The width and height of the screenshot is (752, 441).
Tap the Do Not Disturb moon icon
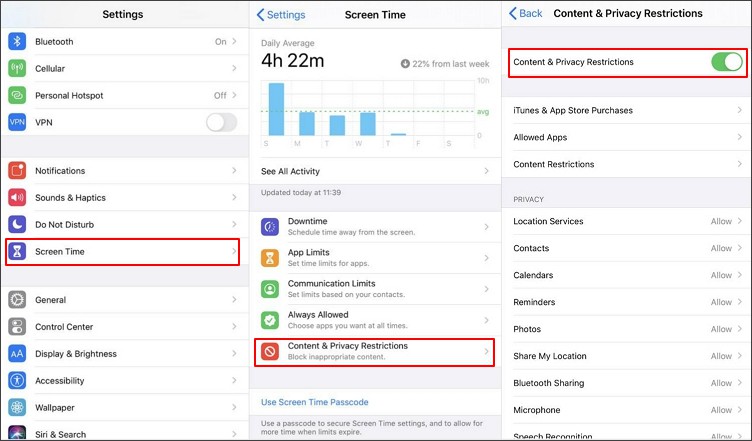pos(17,225)
